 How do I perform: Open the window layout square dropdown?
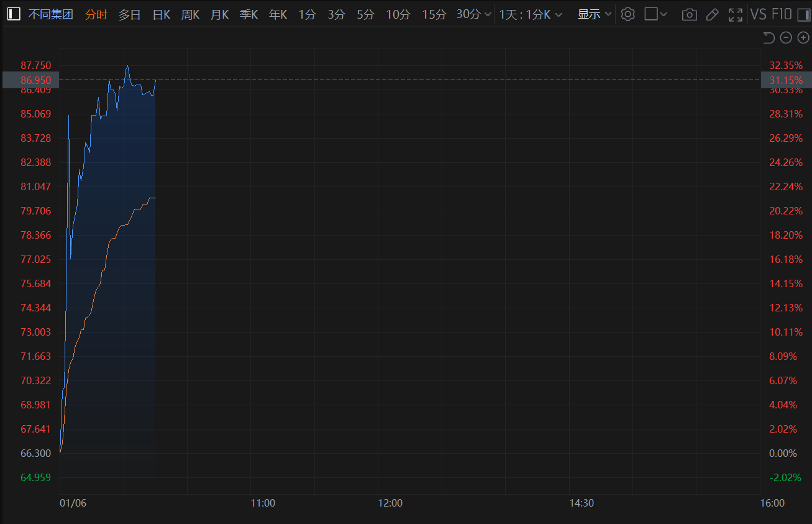[x=655, y=14]
